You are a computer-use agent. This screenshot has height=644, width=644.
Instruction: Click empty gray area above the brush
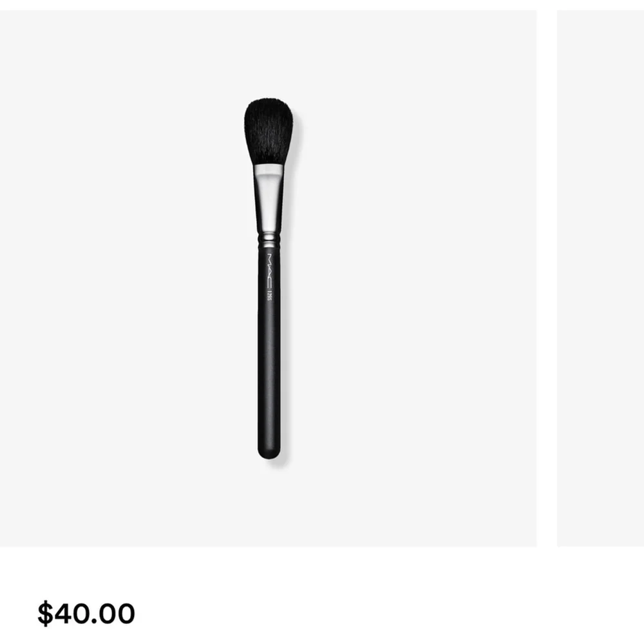pyautogui.click(x=268, y=53)
